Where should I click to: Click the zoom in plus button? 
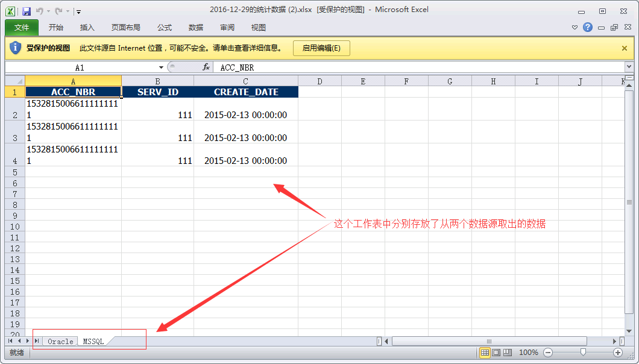pyautogui.click(x=618, y=353)
